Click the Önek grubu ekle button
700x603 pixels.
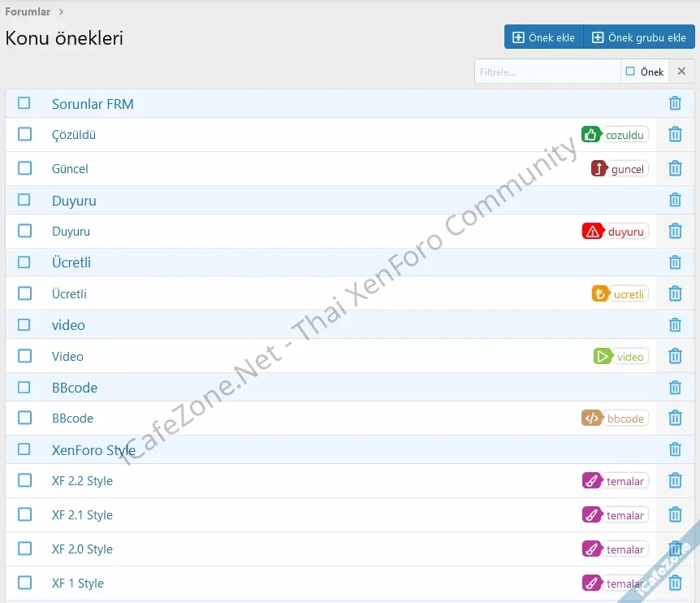(639, 37)
